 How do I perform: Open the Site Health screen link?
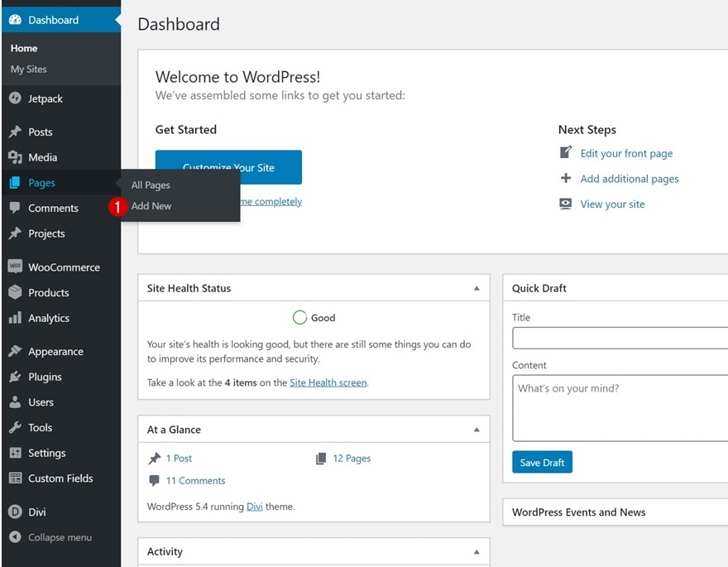point(328,382)
